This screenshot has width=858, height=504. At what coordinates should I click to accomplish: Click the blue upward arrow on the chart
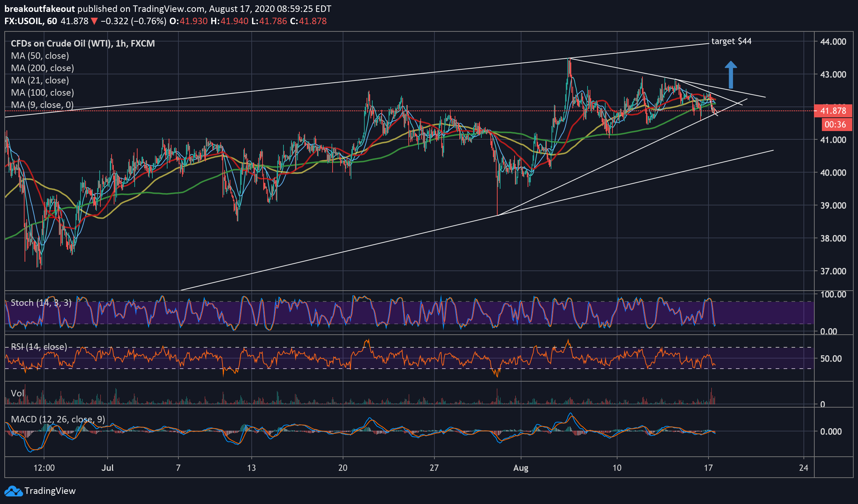731,75
